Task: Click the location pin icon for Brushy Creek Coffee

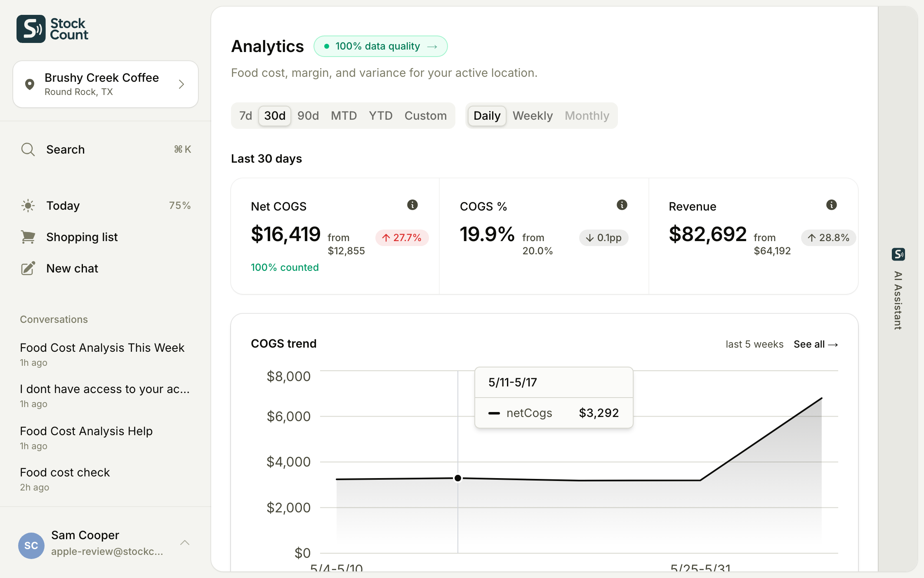Action: (x=29, y=84)
